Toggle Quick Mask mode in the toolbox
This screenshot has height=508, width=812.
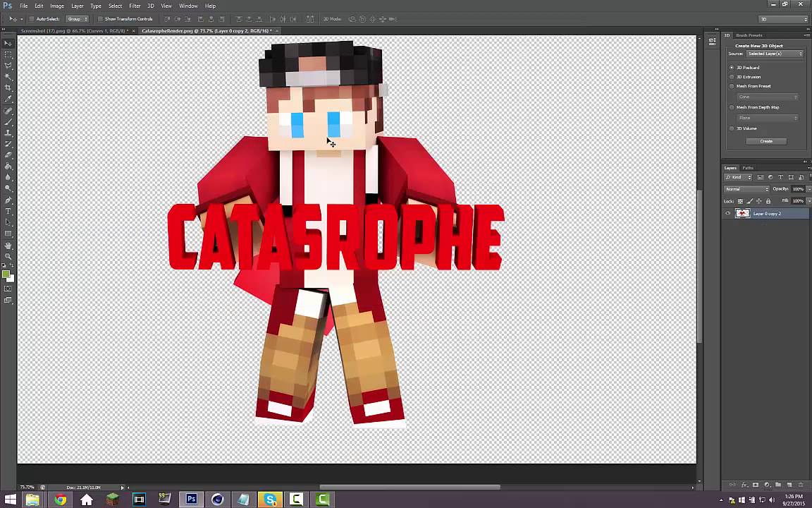[x=8, y=289]
